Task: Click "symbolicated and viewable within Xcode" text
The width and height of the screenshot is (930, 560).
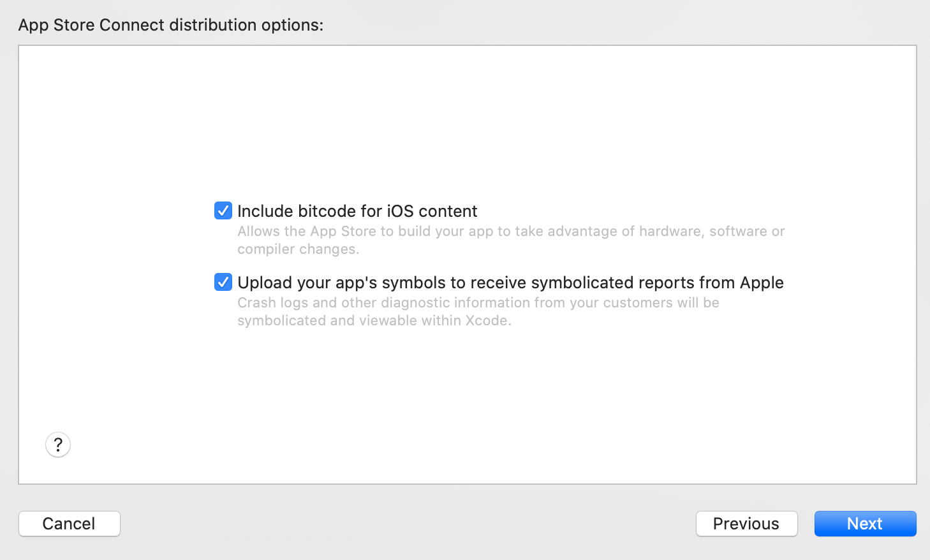Action: click(374, 320)
